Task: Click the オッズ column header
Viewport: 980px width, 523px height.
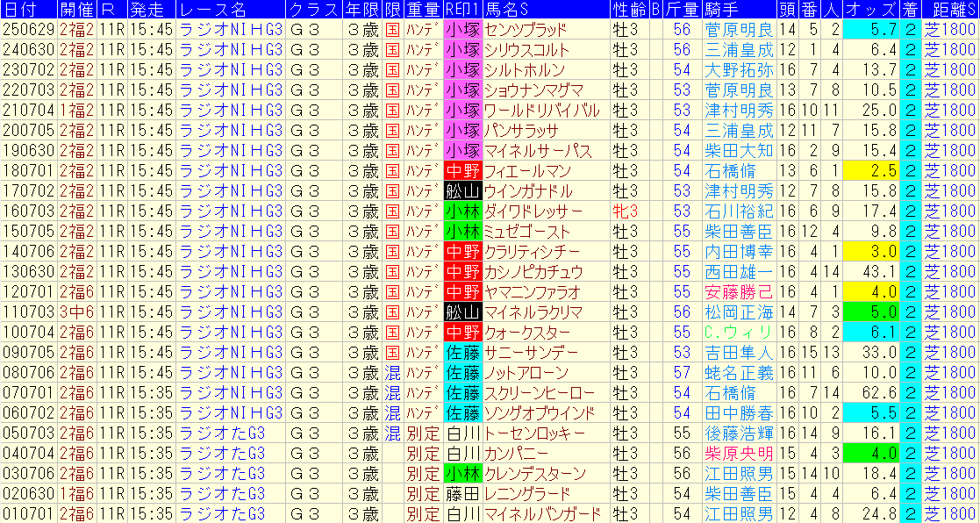Action: [x=870, y=9]
